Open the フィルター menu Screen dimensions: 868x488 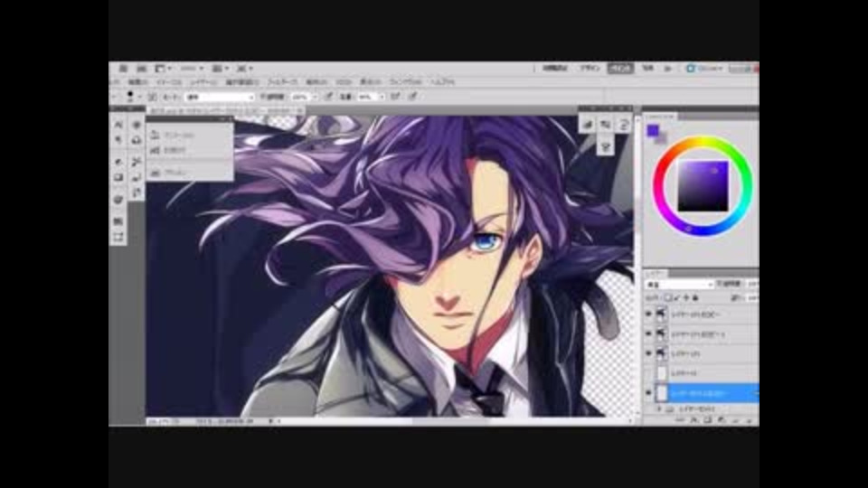click(282, 82)
